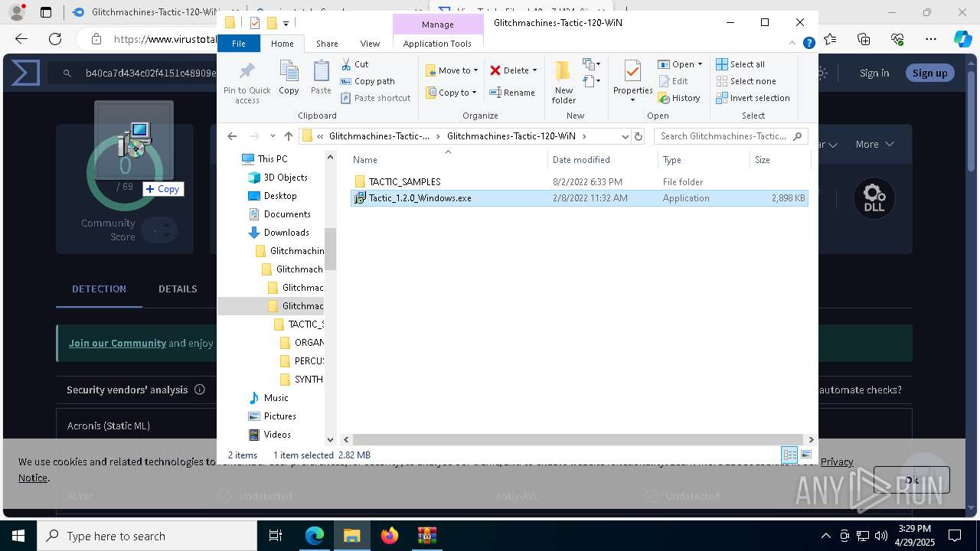Click the Name column header
Screen dimensions: 980x551
[x=448, y=160]
